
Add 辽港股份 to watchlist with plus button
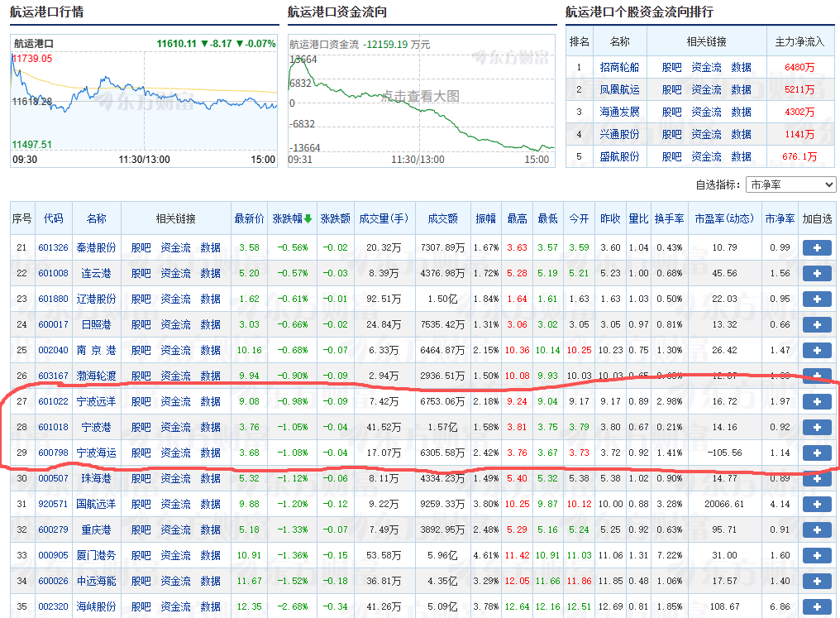pyautogui.click(x=816, y=299)
